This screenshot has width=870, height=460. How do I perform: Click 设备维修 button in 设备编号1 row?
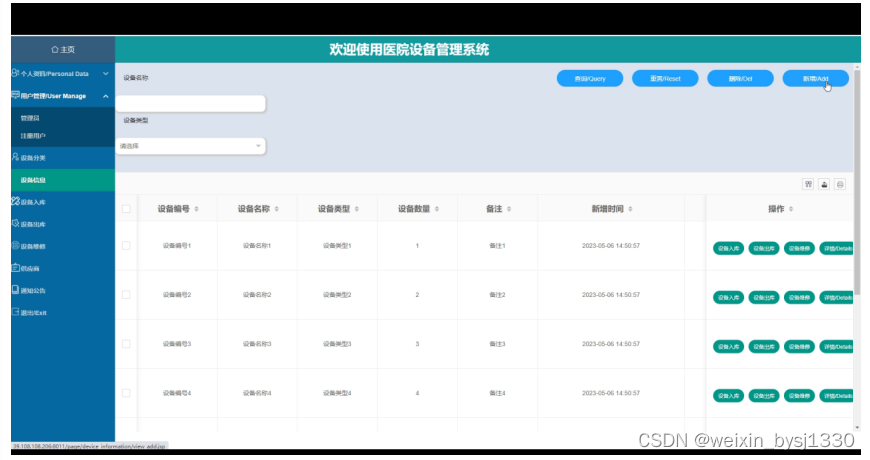click(800, 249)
